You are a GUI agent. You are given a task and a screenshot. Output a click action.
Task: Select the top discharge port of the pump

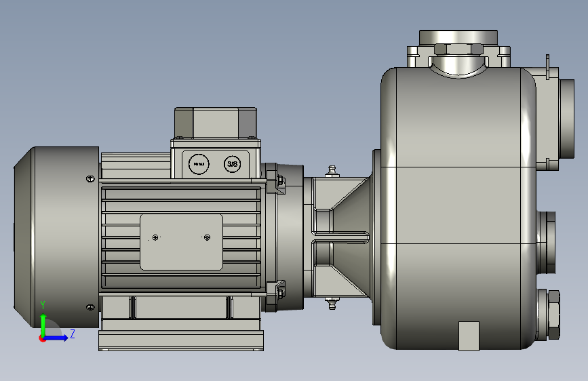click(x=458, y=37)
